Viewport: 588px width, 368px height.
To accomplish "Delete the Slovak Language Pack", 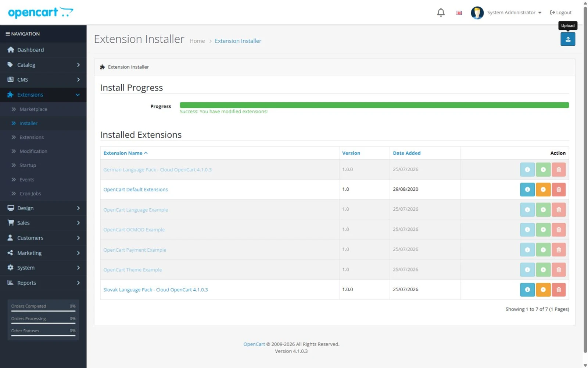I will [559, 290].
